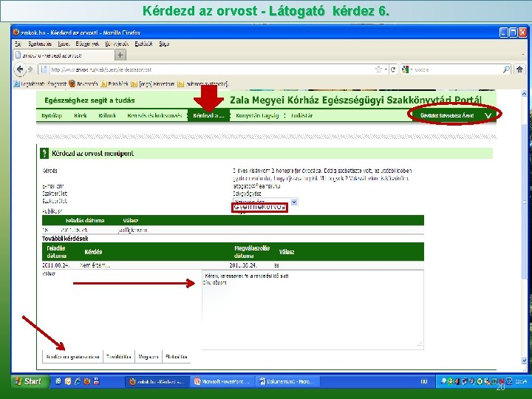Switch to zmkok.hu Firefox taskbar button
The width and height of the screenshot is (532, 399).
pos(157,382)
